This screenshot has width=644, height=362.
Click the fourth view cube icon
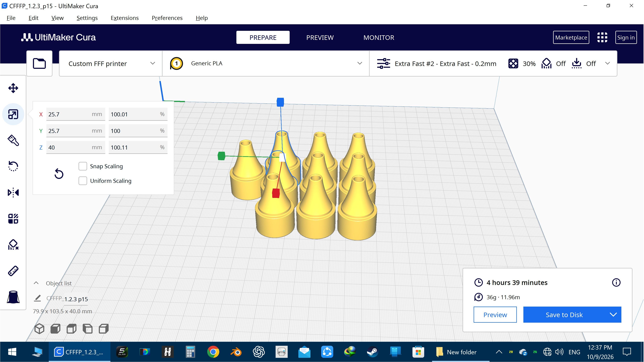point(87,329)
